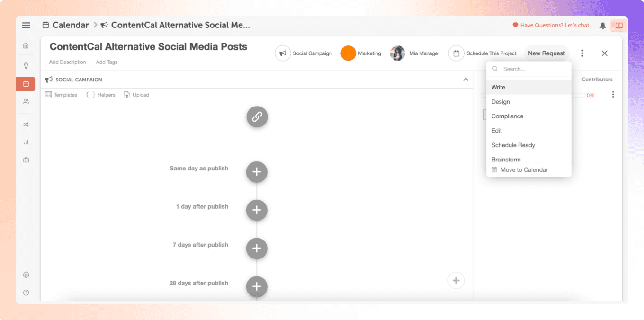This screenshot has width=644, height=320.
Task: Open the New Request dropdown
Action: click(x=546, y=53)
